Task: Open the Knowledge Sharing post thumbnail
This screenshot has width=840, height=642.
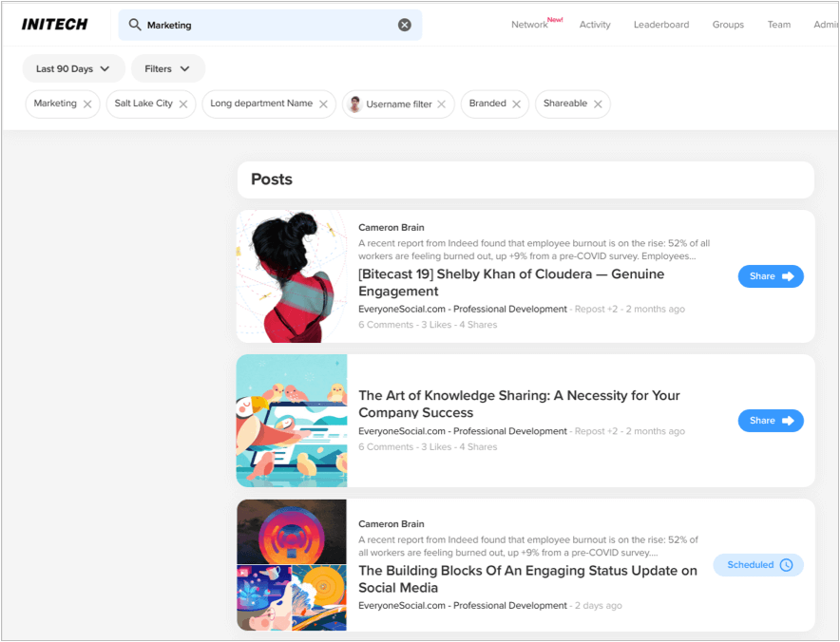Action: (292, 421)
